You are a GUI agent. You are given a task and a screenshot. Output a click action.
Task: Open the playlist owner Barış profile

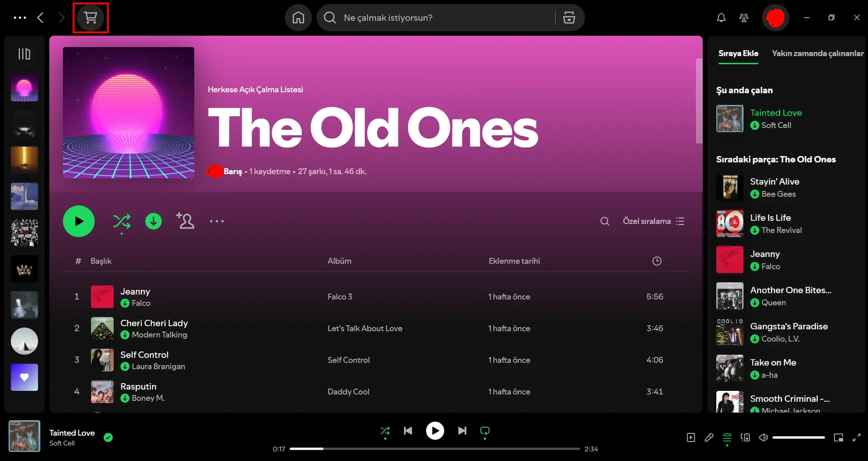(233, 171)
